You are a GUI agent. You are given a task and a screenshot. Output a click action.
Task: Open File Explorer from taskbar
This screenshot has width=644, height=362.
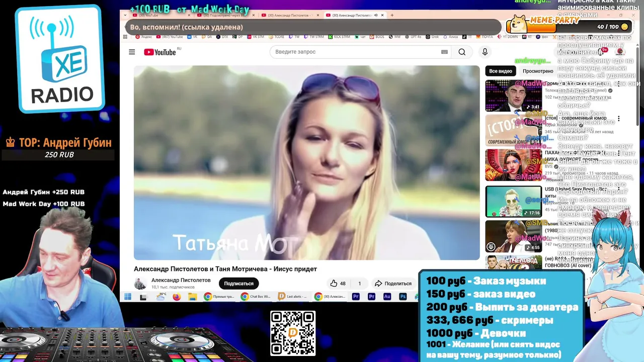(x=192, y=297)
